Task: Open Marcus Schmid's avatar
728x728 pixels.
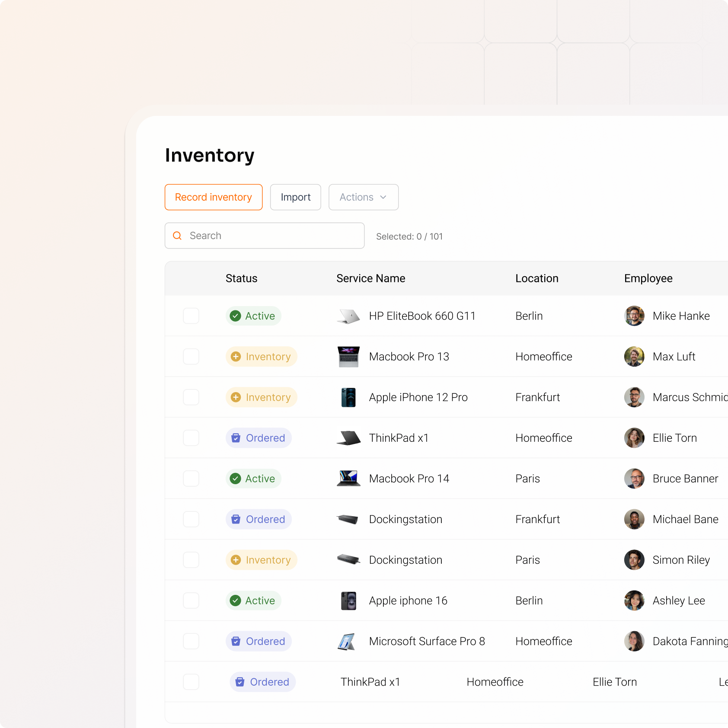Action: [634, 397]
